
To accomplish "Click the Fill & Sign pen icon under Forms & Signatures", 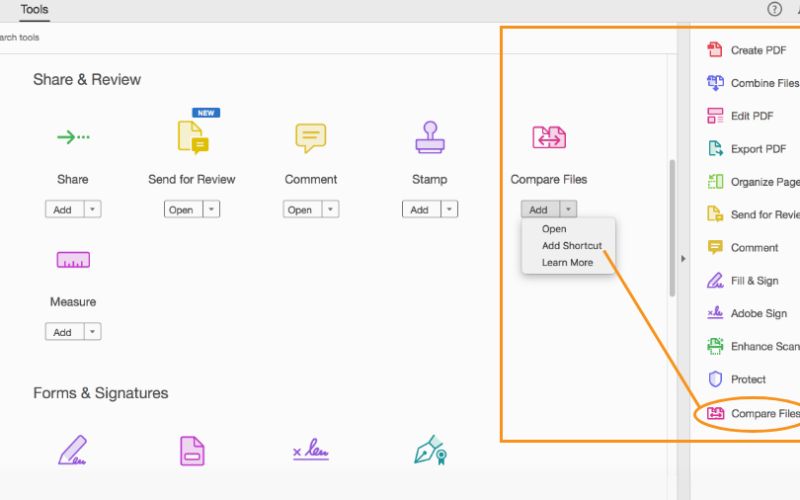I will (72, 450).
